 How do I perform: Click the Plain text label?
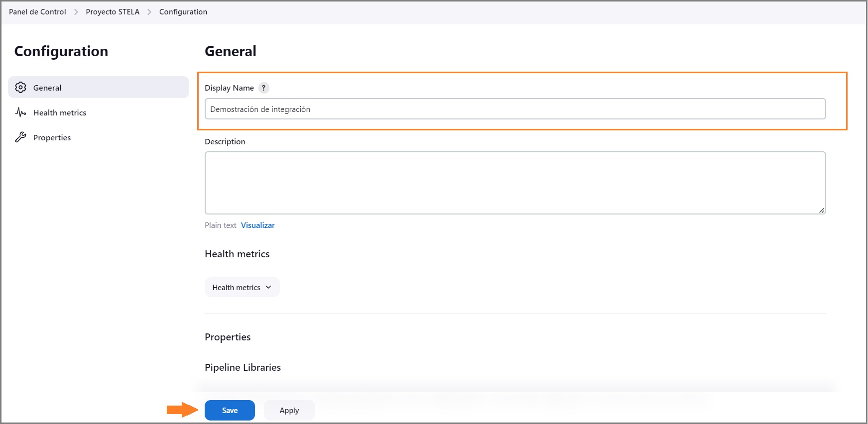pyautogui.click(x=221, y=225)
